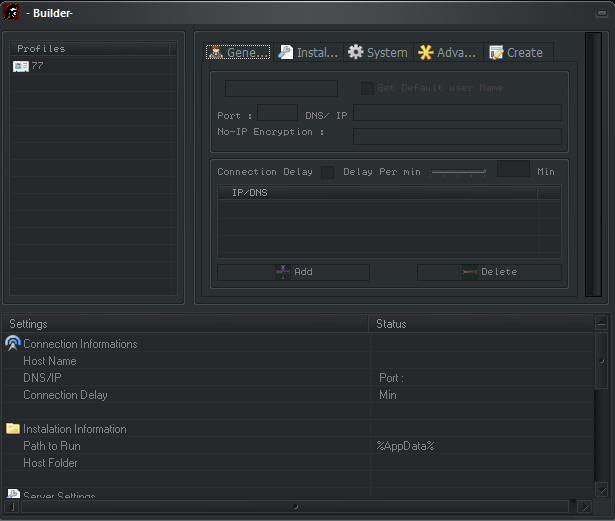The image size is (615, 521).
Task: Select the Connection Informations row
Action: coord(298,343)
